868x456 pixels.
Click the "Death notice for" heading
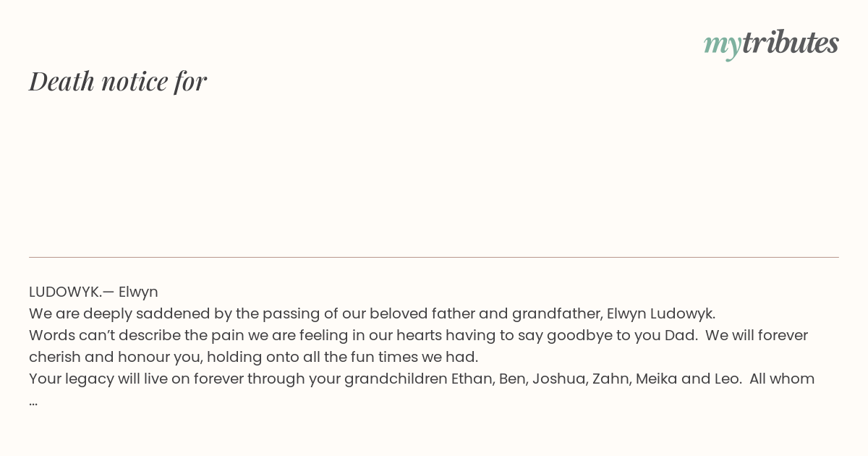(118, 81)
